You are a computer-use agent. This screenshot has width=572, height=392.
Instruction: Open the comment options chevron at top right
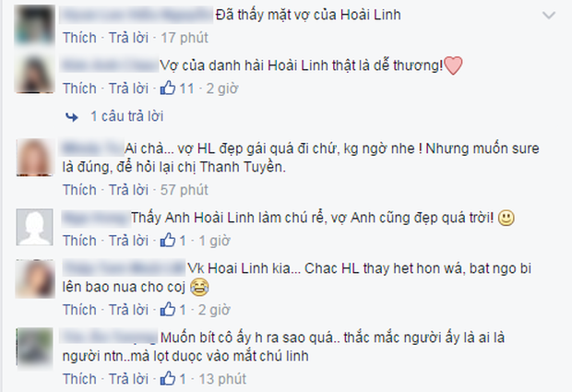[549, 16]
